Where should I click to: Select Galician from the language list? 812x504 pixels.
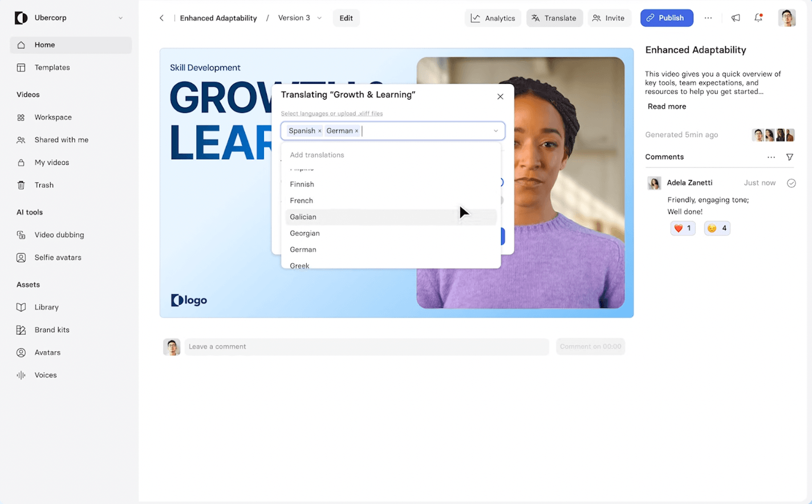click(x=303, y=217)
